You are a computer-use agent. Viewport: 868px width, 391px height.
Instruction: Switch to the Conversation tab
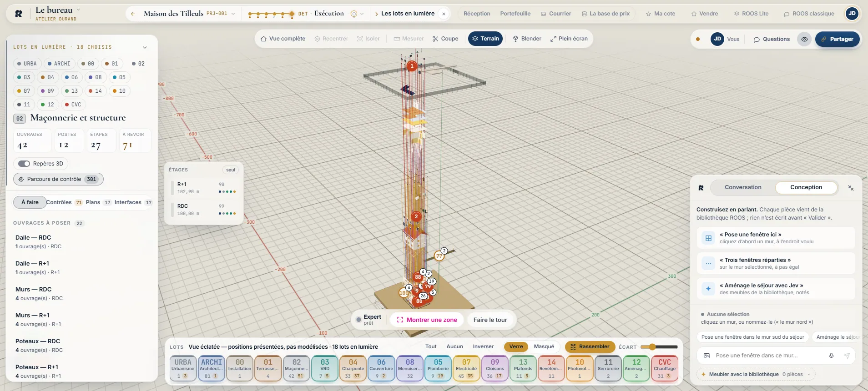pos(743,187)
